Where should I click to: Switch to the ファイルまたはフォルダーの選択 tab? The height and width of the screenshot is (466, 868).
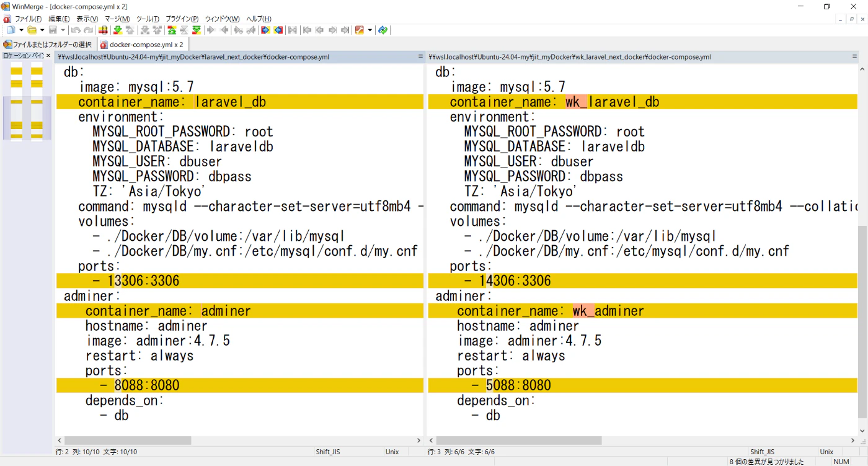pyautogui.click(x=48, y=45)
